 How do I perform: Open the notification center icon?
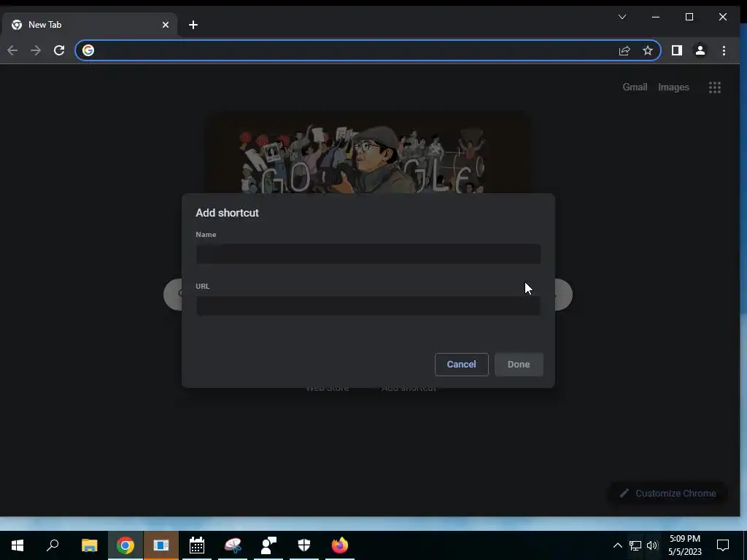click(723, 545)
